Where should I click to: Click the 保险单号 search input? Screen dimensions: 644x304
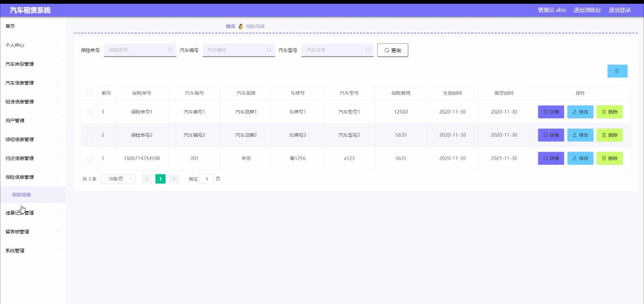coord(140,50)
